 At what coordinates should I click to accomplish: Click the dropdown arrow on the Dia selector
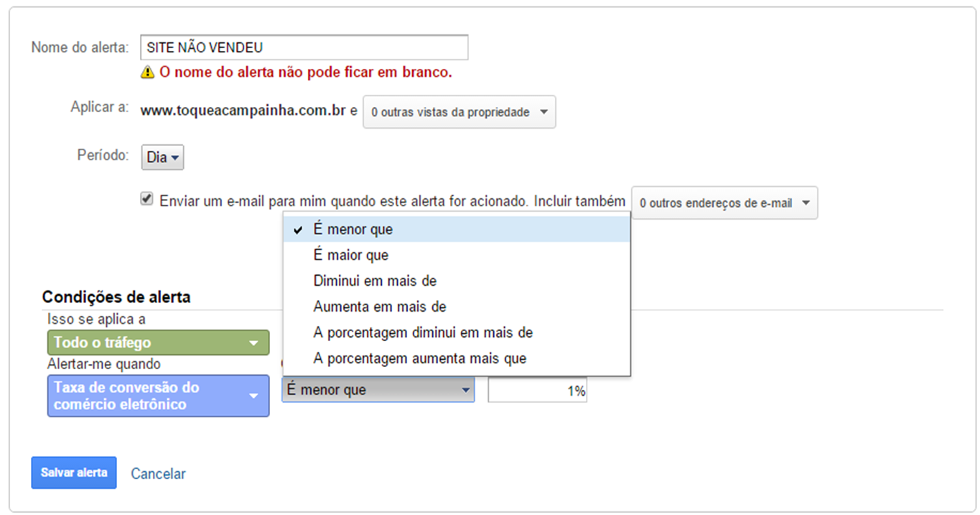click(x=174, y=157)
